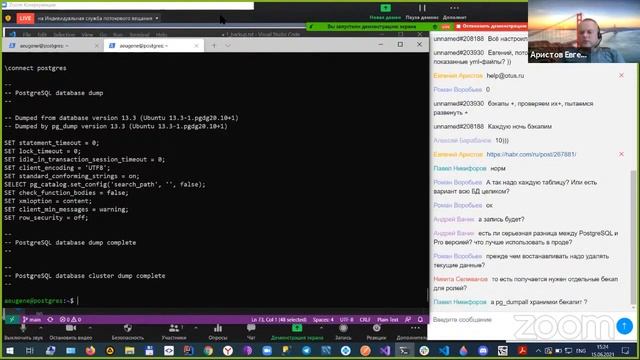This screenshot has width=640, height=360.
Task: Open blue VS Code from the taskbar
Action: coord(444,351)
